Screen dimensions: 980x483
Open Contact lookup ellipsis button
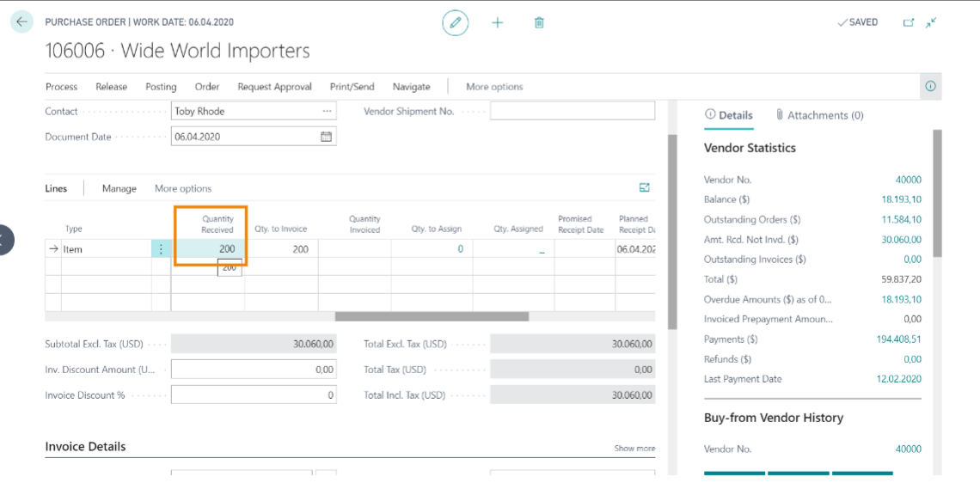tap(327, 111)
